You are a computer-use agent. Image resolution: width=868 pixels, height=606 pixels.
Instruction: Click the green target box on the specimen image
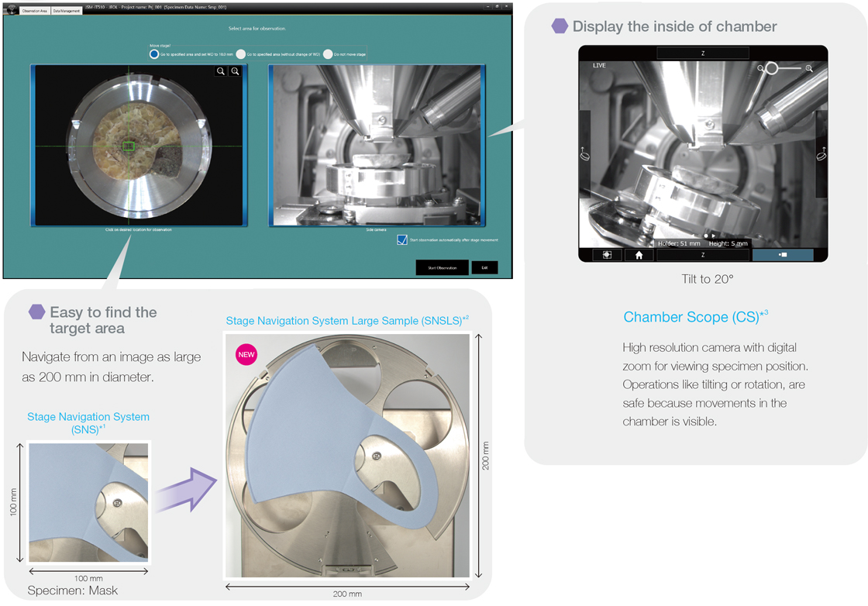click(x=129, y=146)
